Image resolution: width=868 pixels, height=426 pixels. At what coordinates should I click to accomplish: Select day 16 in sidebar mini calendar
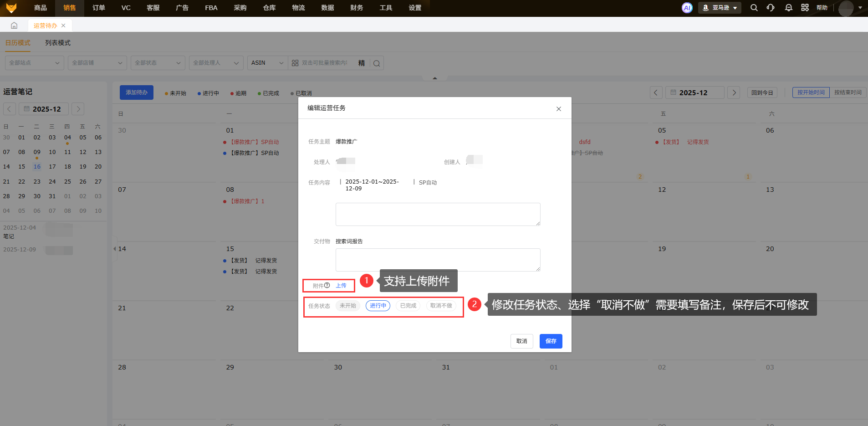coord(37,167)
